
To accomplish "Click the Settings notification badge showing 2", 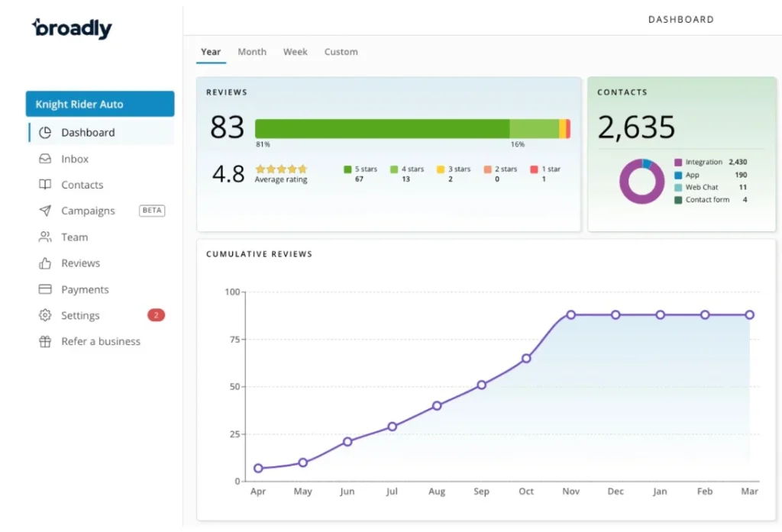I will pos(156,315).
